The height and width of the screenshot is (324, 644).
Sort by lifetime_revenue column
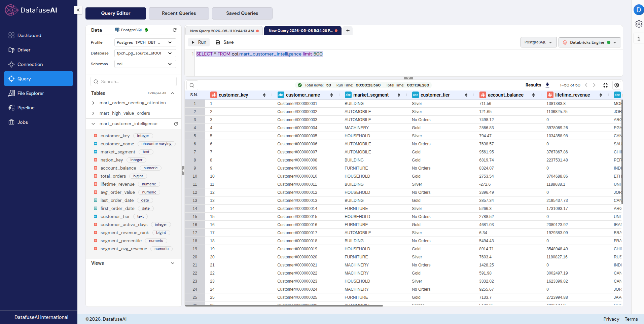coord(601,95)
